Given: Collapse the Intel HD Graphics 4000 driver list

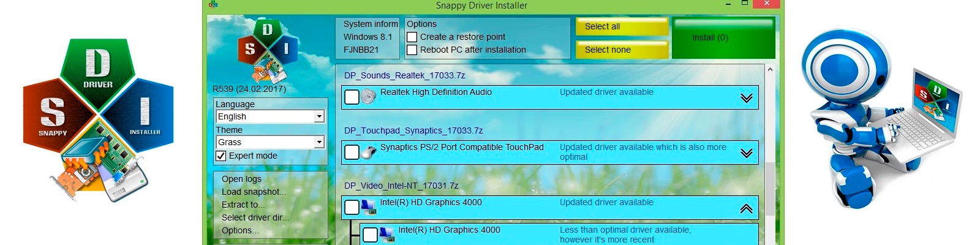Looking at the screenshot, I should point(746,208).
